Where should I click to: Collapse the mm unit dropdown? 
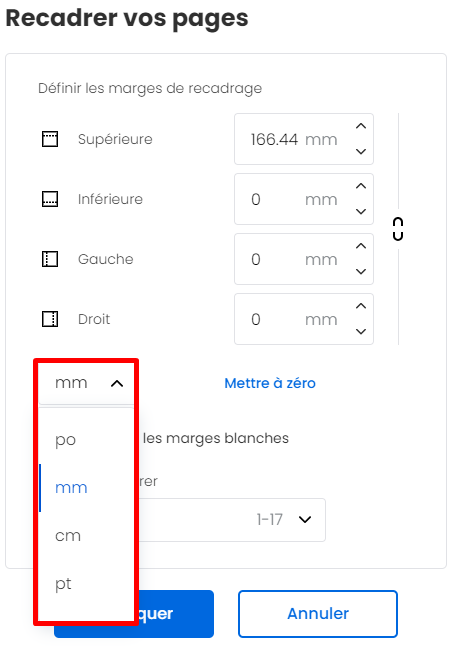(x=87, y=383)
